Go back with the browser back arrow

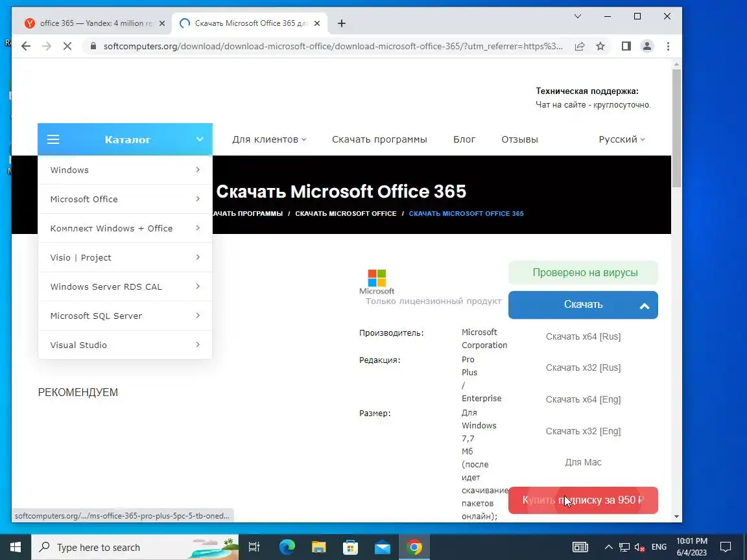point(26,46)
